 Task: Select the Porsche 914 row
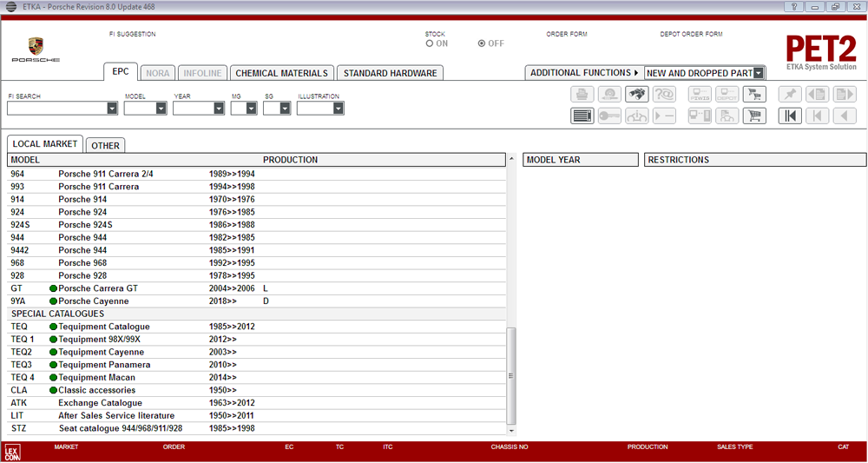256,200
